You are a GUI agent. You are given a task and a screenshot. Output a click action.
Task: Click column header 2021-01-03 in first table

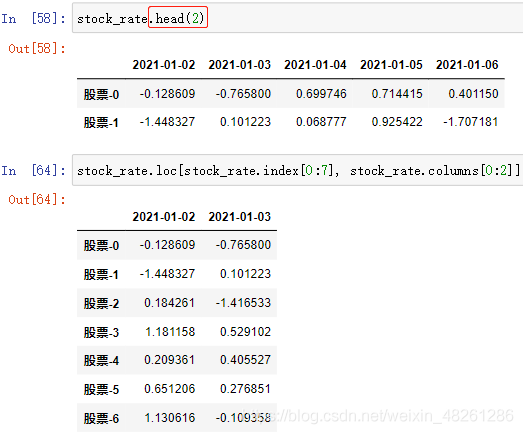[x=239, y=65]
